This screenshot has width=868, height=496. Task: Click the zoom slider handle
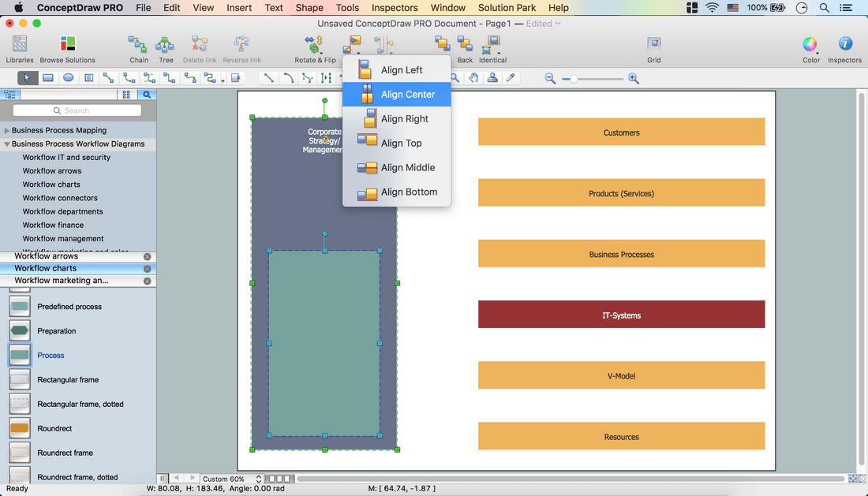[574, 79]
